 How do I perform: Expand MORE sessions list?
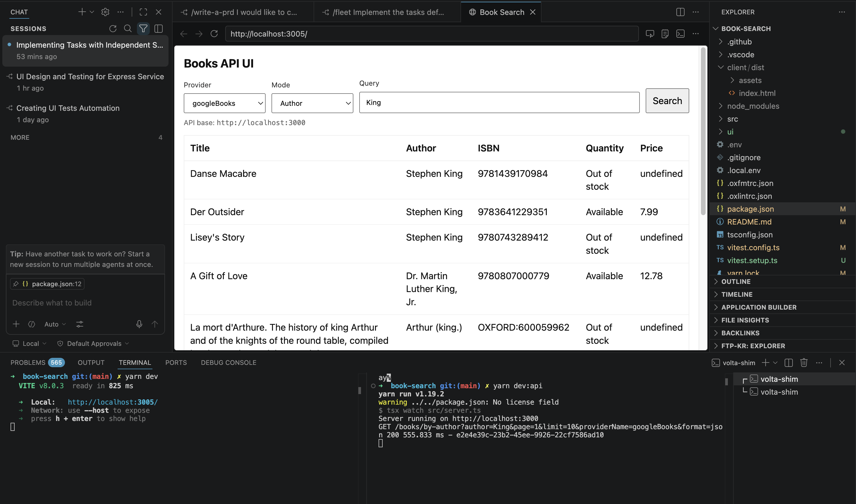click(86, 137)
